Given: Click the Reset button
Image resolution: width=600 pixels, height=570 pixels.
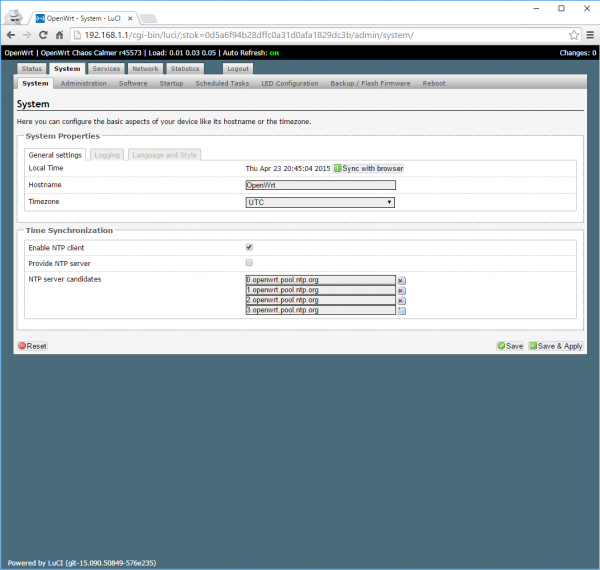Looking at the screenshot, I should [32, 346].
